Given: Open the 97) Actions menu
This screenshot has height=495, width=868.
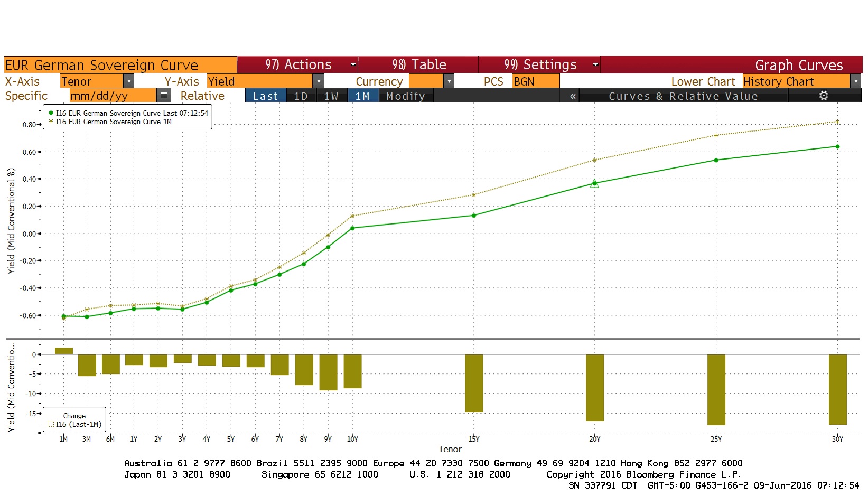Looking at the screenshot, I should [x=298, y=64].
